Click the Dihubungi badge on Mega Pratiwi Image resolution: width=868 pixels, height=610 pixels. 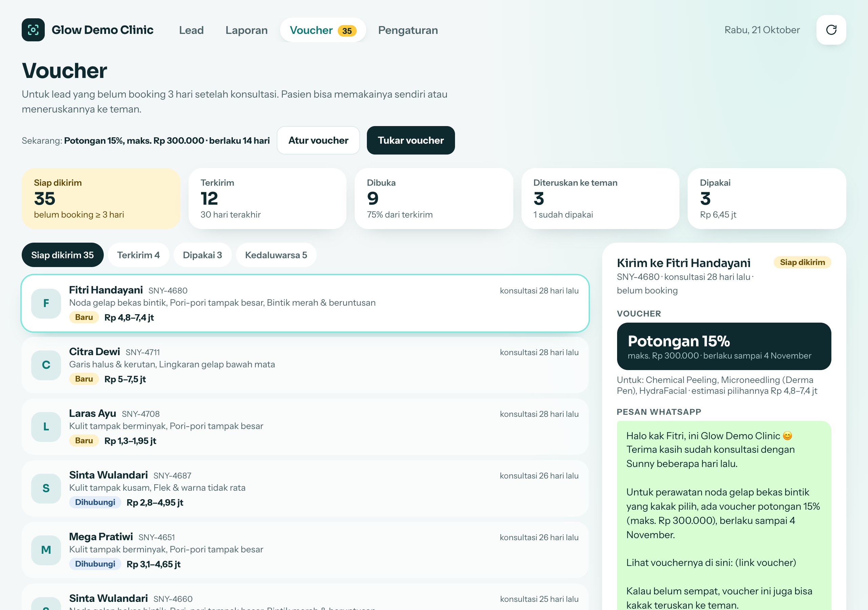pos(95,564)
